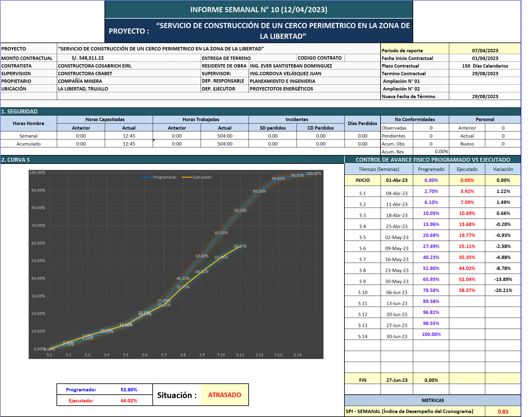Screen dimensions: 532x417
Task: Select the 2. CURVA S section header
Action: [15, 160]
